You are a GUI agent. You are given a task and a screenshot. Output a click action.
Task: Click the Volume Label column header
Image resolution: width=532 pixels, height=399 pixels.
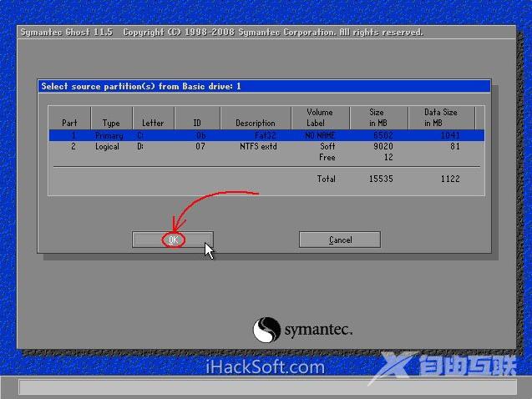coord(320,118)
